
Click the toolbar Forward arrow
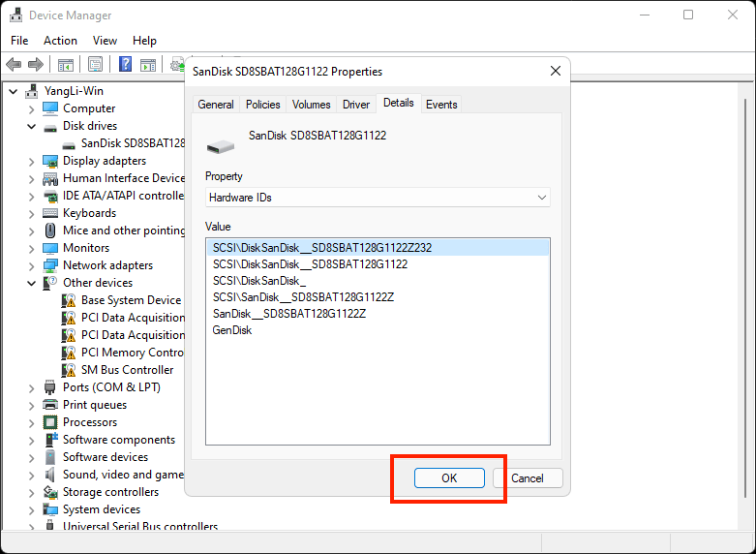tap(36, 64)
